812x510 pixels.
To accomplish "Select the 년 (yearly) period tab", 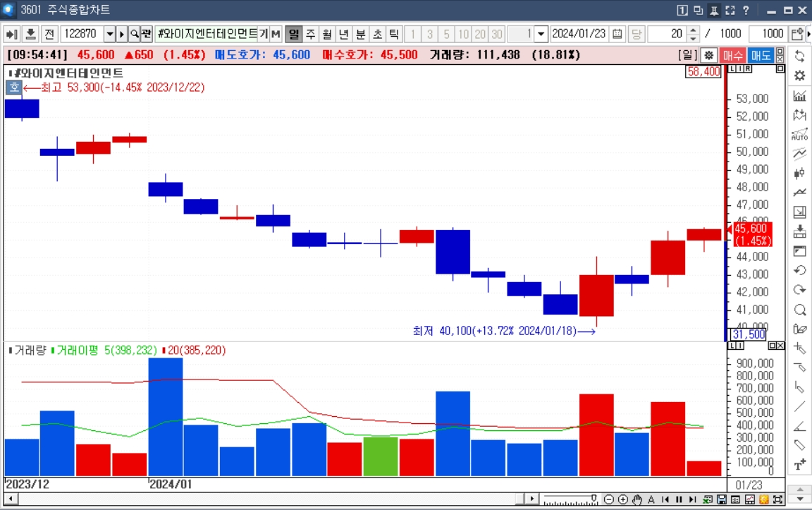I will [344, 34].
